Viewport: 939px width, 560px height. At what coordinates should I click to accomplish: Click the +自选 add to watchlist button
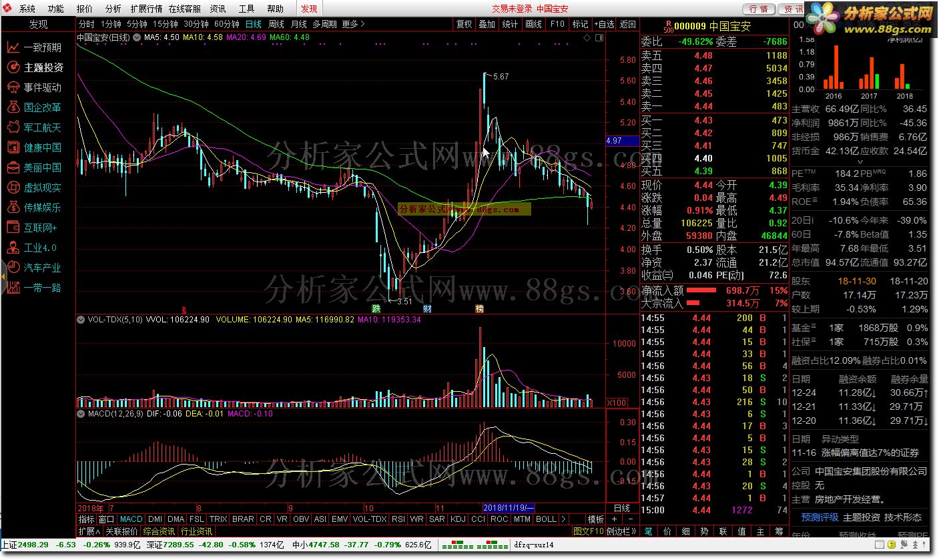click(x=603, y=24)
